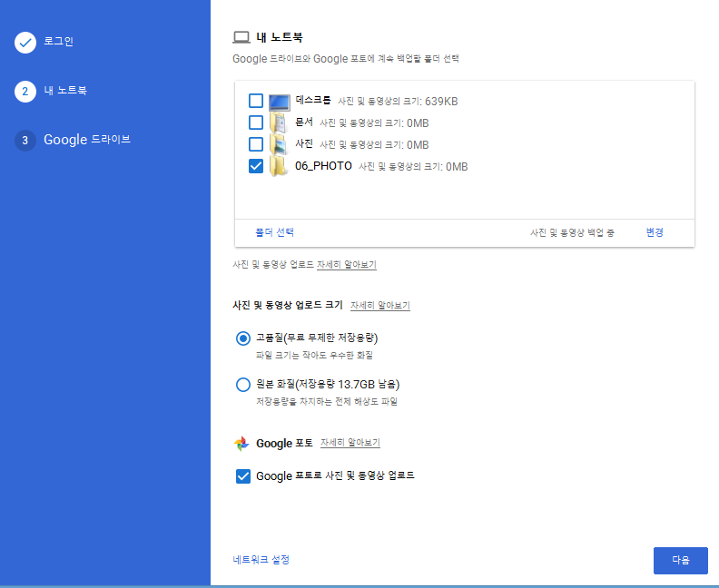Uncheck the 06_PHOTO folder checkbox
Image resolution: width=719 pixels, height=588 pixels.
click(256, 166)
